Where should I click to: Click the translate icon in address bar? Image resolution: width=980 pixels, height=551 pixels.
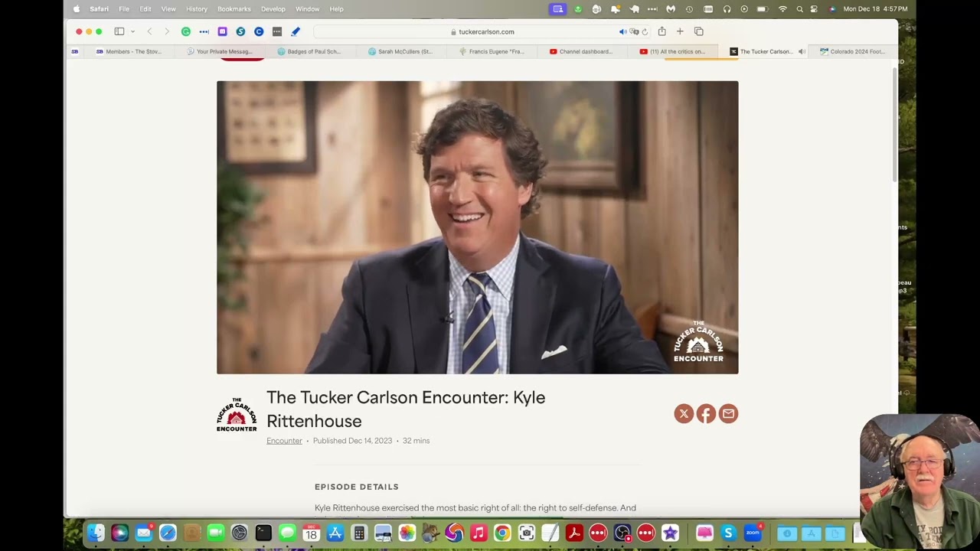pyautogui.click(x=634, y=31)
